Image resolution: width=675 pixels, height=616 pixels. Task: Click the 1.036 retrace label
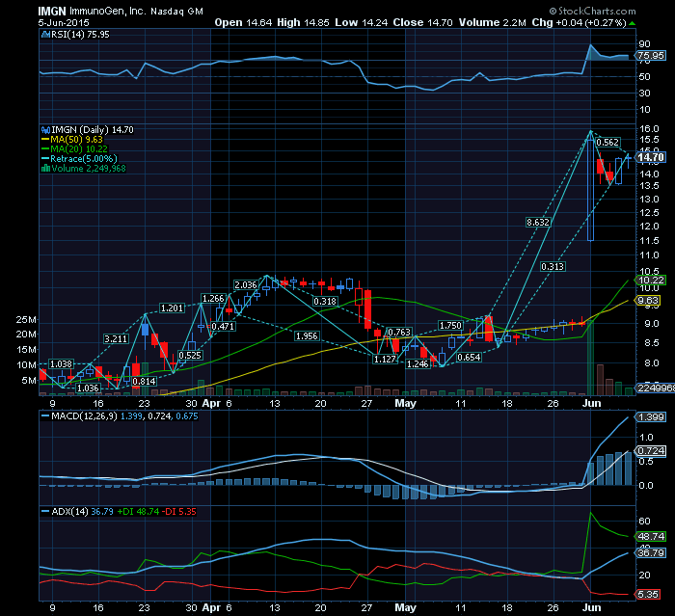(x=88, y=388)
